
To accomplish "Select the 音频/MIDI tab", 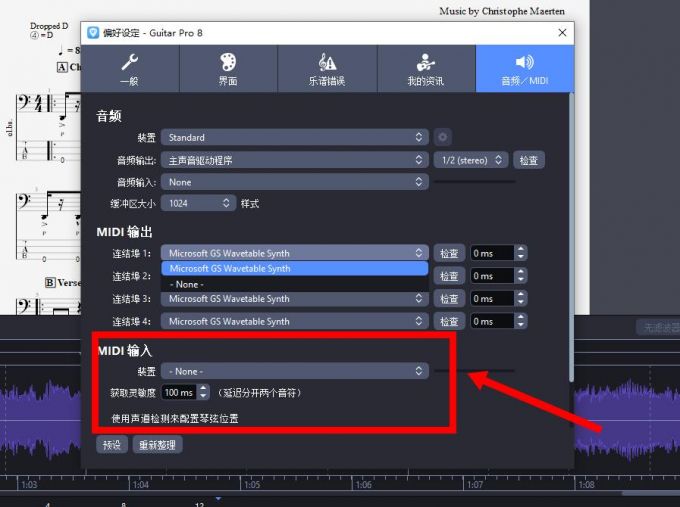I will point(525,69).
